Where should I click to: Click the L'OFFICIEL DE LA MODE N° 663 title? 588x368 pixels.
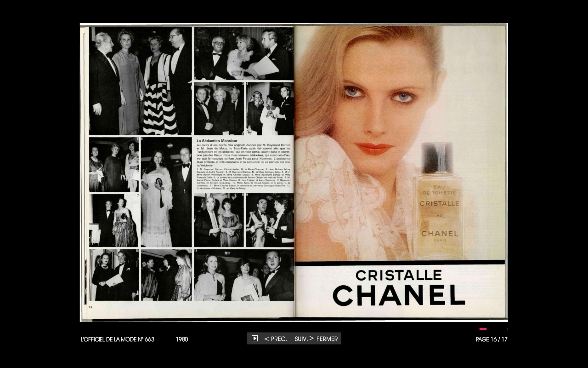[118, 339]
